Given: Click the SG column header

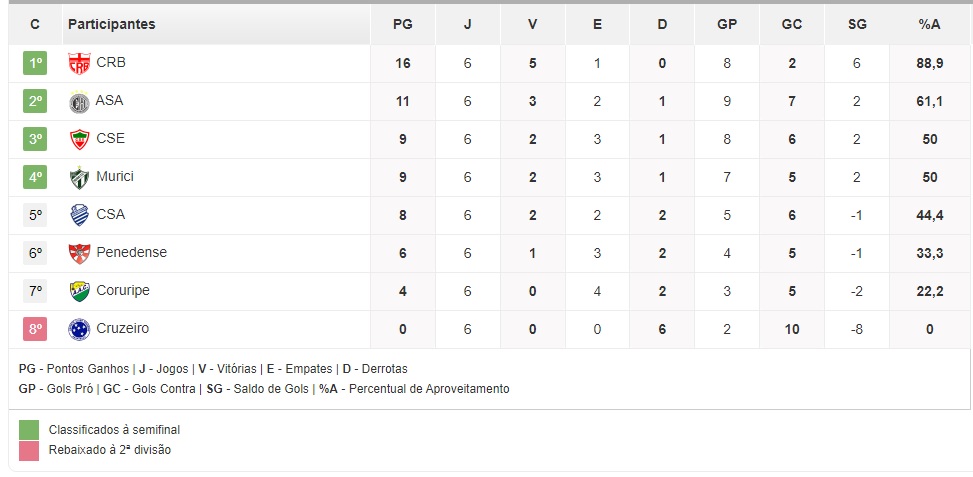Looking at the screenshot, I should [x=856, y=24].
